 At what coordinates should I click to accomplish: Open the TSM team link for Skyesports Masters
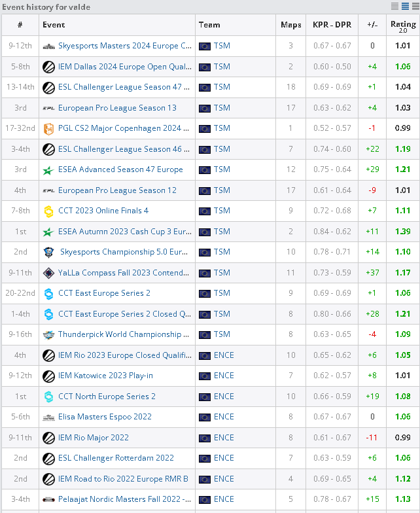click(222, 46)
